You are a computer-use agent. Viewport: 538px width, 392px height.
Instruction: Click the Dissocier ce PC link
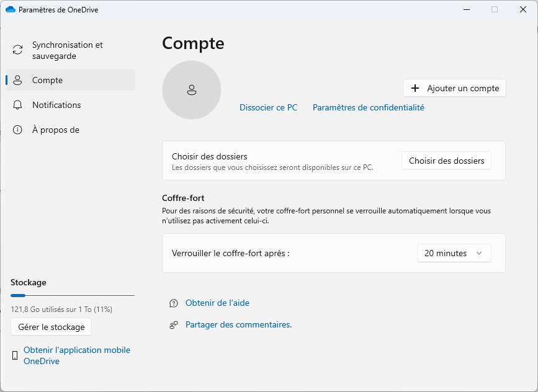pyautogui.click(x=268, y=108)
